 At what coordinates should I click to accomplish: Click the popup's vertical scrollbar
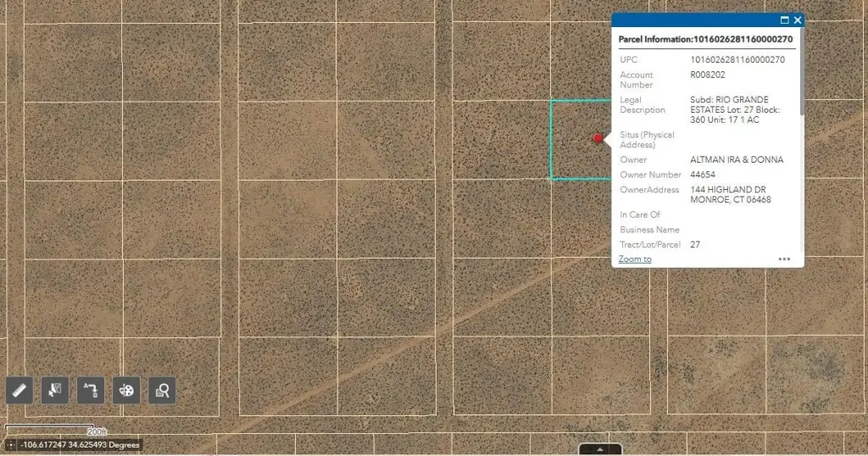[x=801, y=85]
